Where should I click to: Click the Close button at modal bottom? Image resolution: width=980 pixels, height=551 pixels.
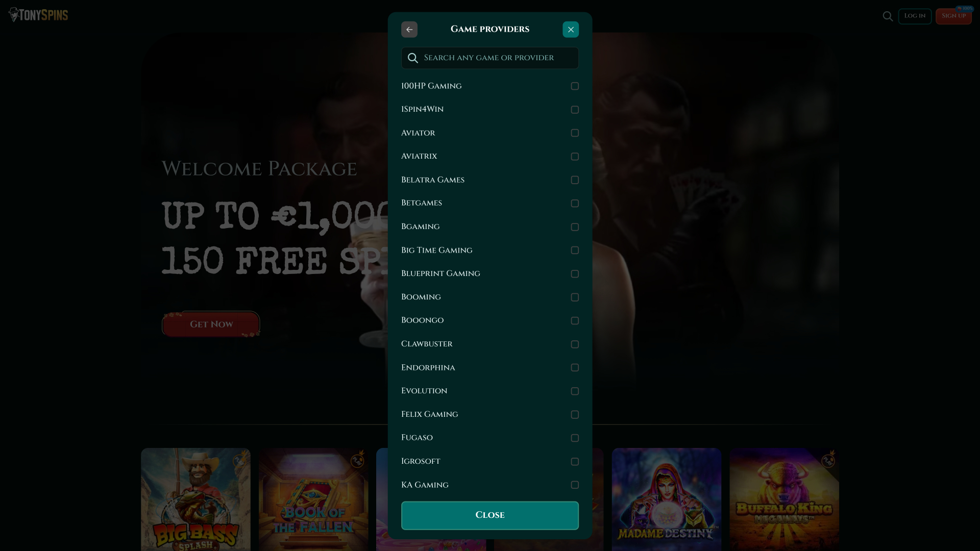[x=489, y=515]
